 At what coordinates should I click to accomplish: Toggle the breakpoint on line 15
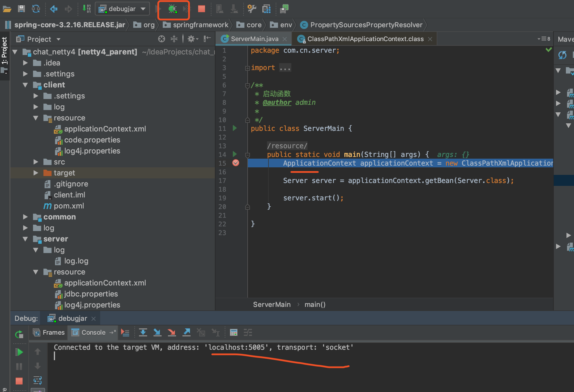pyautogui.click(x=236, y=163)
